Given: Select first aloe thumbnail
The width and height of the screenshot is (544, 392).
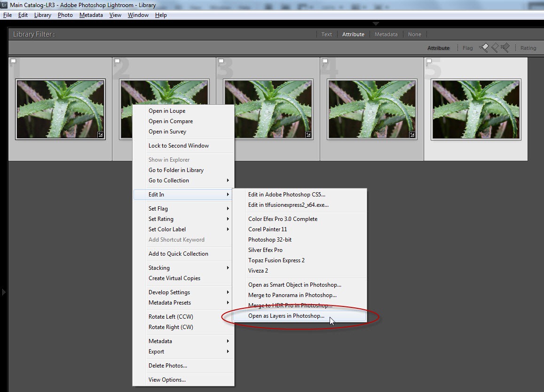Looking at the screenshot, I should coord(60,109).
